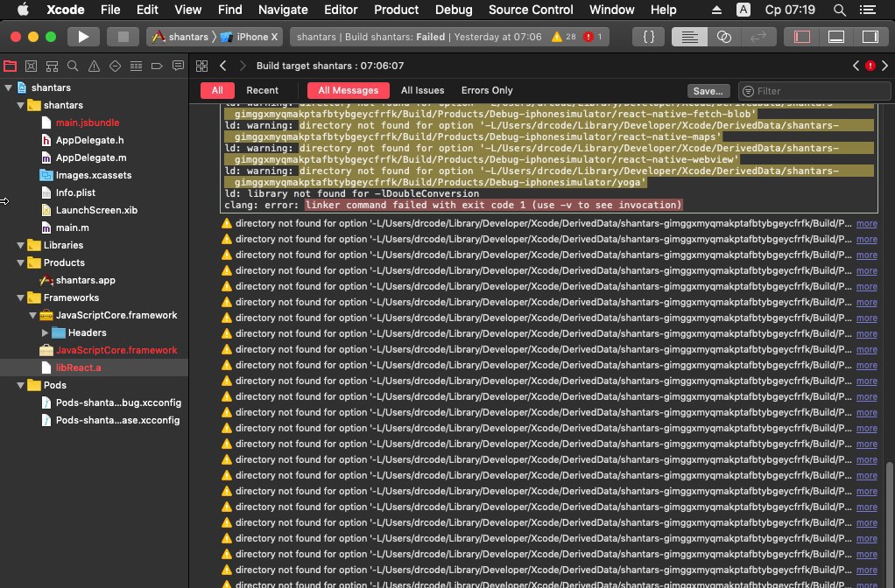The height and width of the screenshot is (588, 895).
Task: Choose the iPhone X run destination
Action: 250,37
